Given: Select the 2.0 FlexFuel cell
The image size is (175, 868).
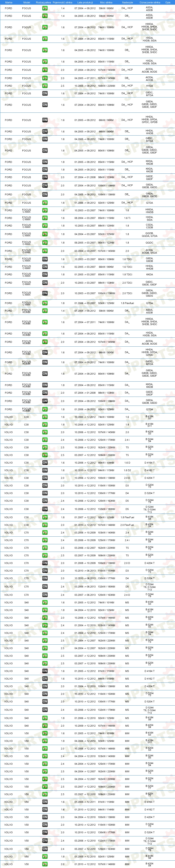Looking at the screenshot, I should (x=127, y=525).
